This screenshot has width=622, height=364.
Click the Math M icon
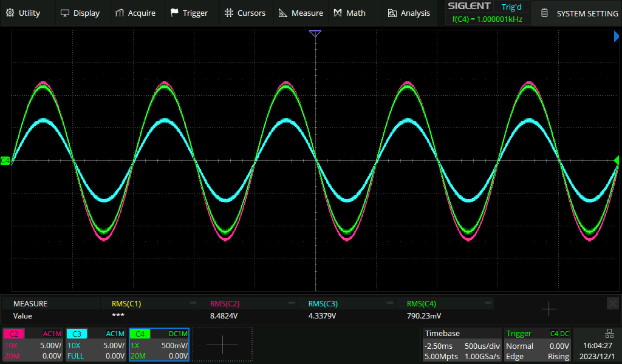pyautogui.click(x=338, y=13)
